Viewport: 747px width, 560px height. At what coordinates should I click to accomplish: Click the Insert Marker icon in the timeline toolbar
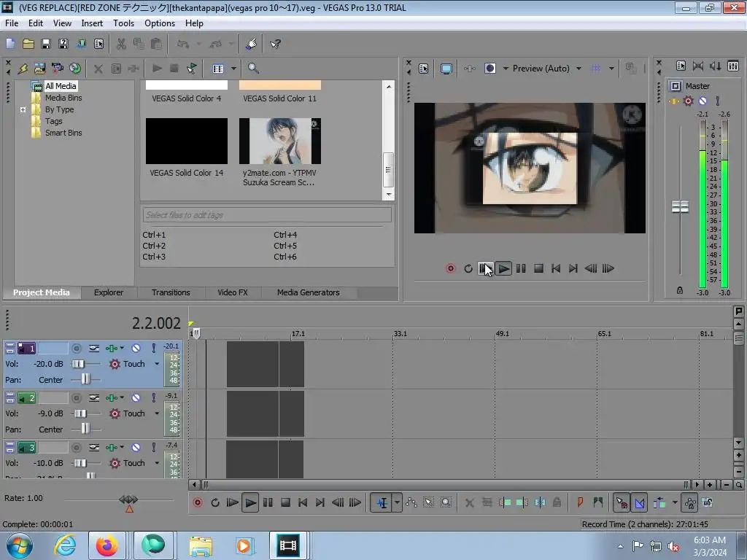[x=580, y=502]
